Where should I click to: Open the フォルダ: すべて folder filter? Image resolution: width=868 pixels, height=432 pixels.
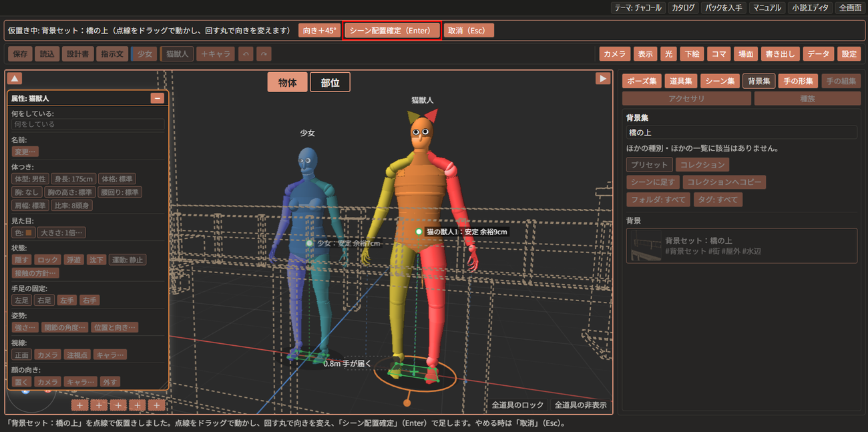tap(657, 200)
